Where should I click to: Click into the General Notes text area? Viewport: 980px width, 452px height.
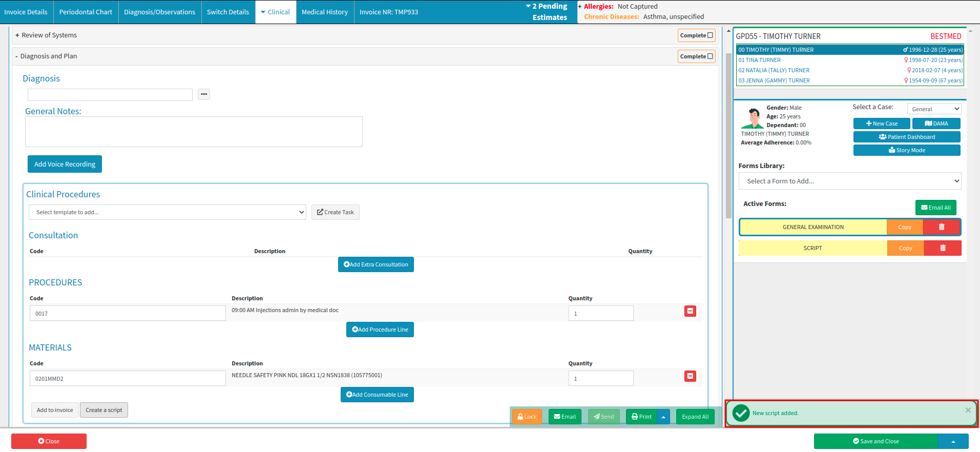tap(194, 132)
